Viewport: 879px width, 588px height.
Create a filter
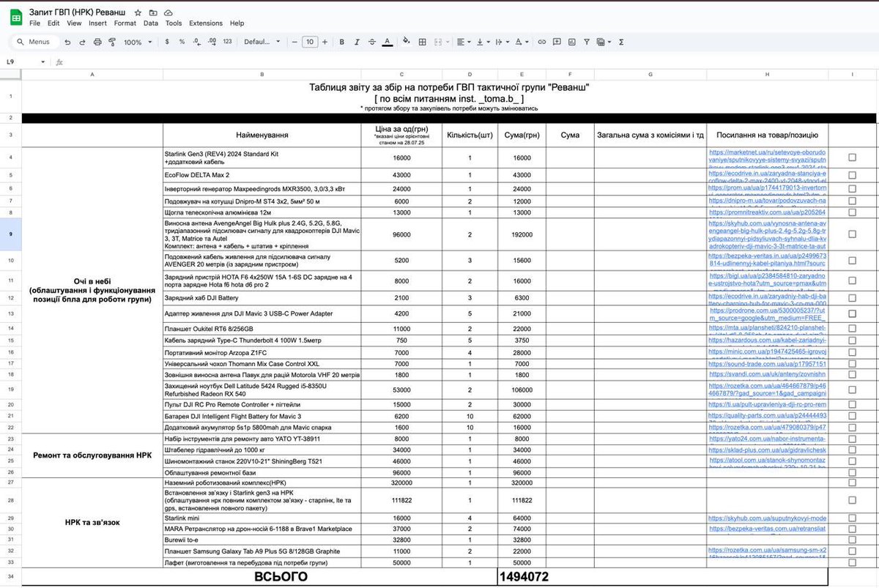click(x=587, y=42)
